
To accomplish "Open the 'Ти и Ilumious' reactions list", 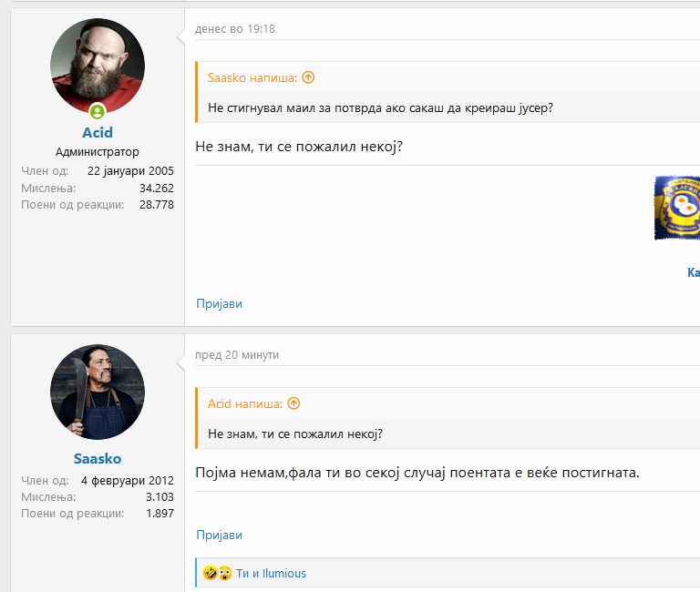I will tap(271, 573).
